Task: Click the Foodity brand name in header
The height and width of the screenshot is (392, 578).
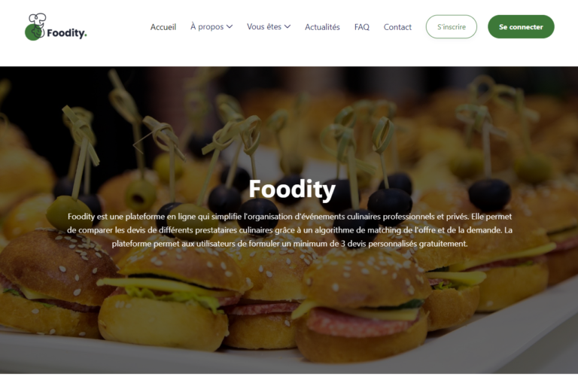Action: [67, 33]
